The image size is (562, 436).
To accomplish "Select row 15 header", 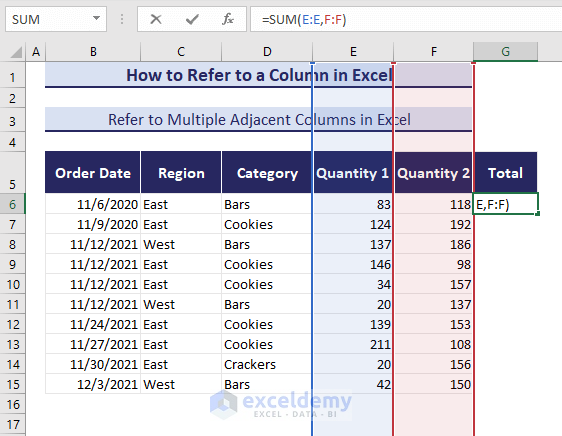I will click(x=13, y=384).
